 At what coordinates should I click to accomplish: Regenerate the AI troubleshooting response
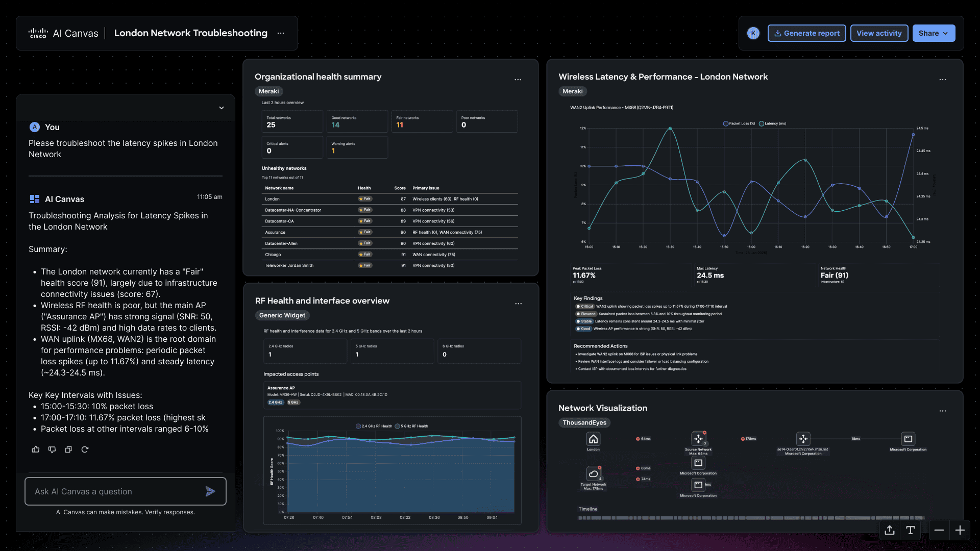pos(85,449)
